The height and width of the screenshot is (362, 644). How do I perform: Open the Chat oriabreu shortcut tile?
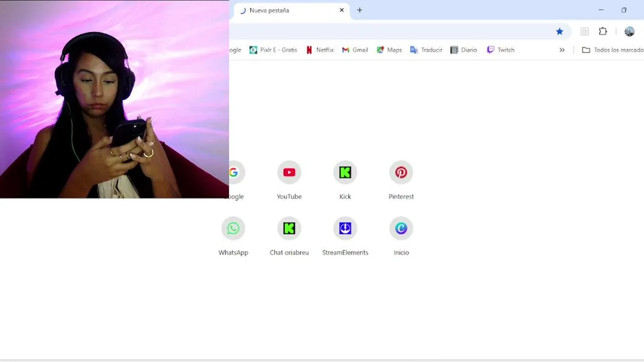289,237
